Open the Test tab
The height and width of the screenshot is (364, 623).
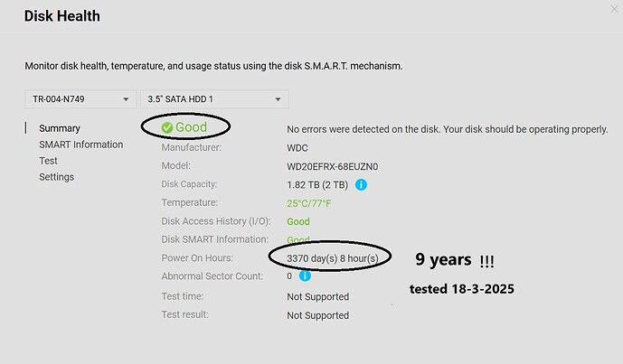point(49,161)
